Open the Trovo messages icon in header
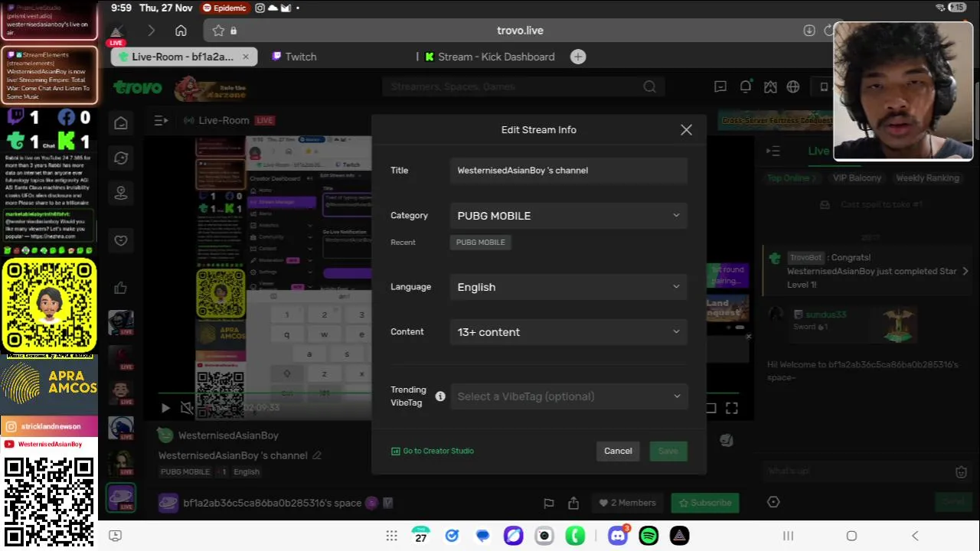 [x=720, y=87]
